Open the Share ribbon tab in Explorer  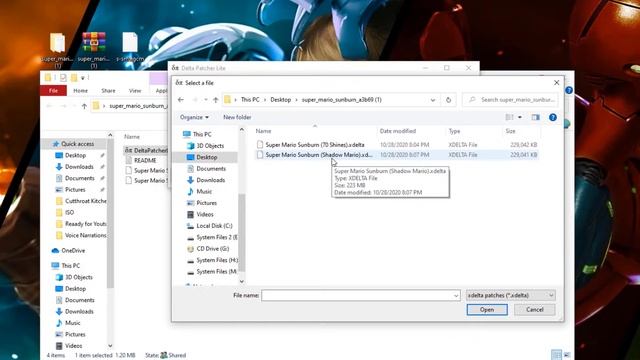click(x=108, y=91)
